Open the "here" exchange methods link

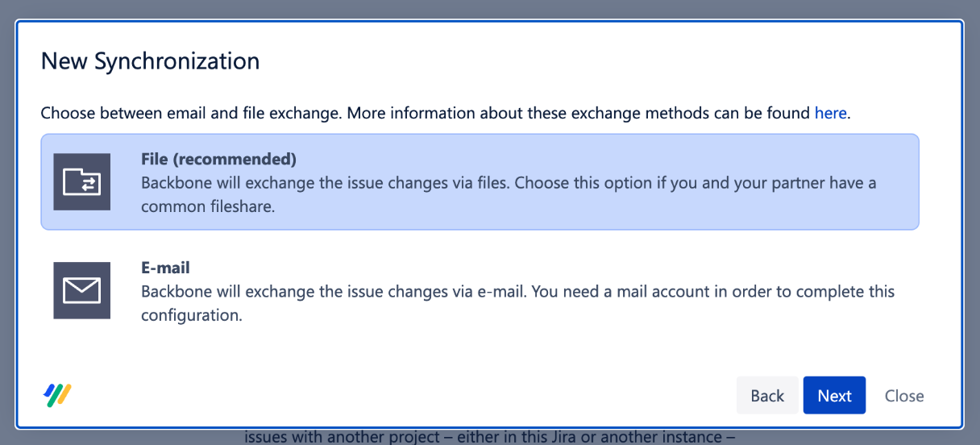click(x=830, y=113)
